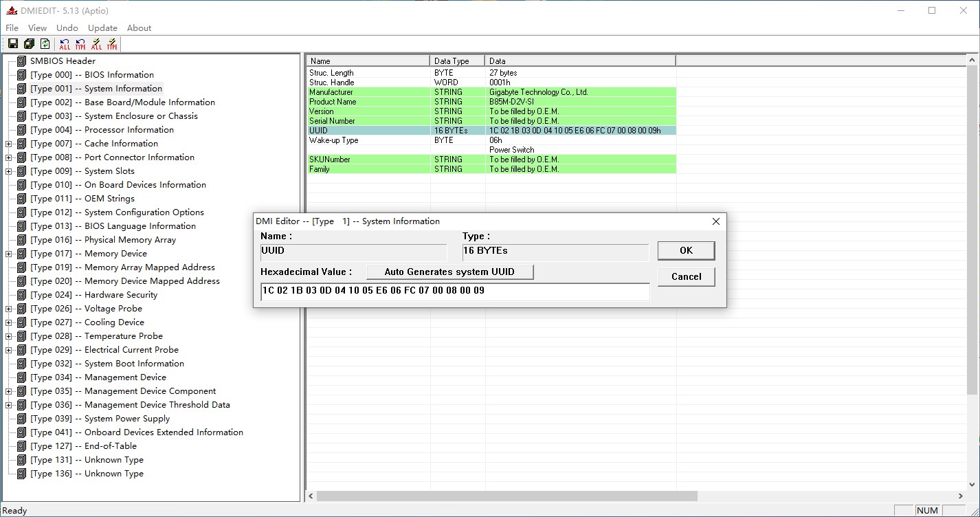Viewport: 980px width, 517px height.
Task: Expand the Type 035 Management Device Component node
Action: tap(8, 391)
